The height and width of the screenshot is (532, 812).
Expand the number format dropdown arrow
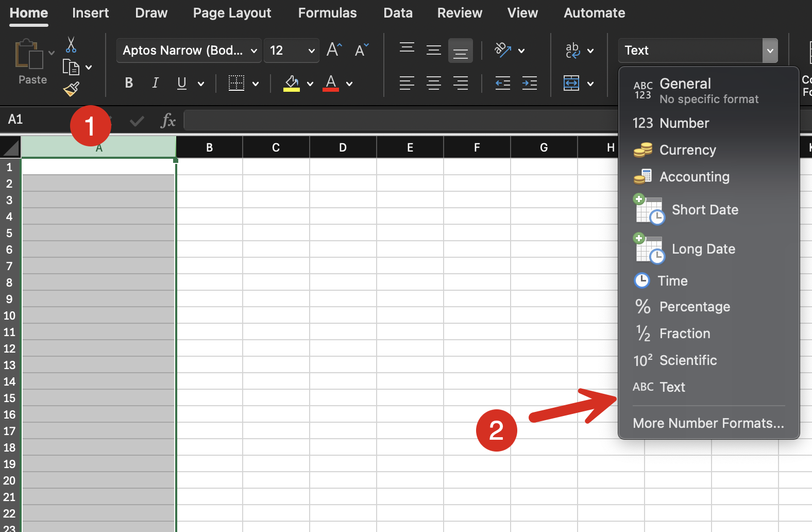click(x=770, y=51)
